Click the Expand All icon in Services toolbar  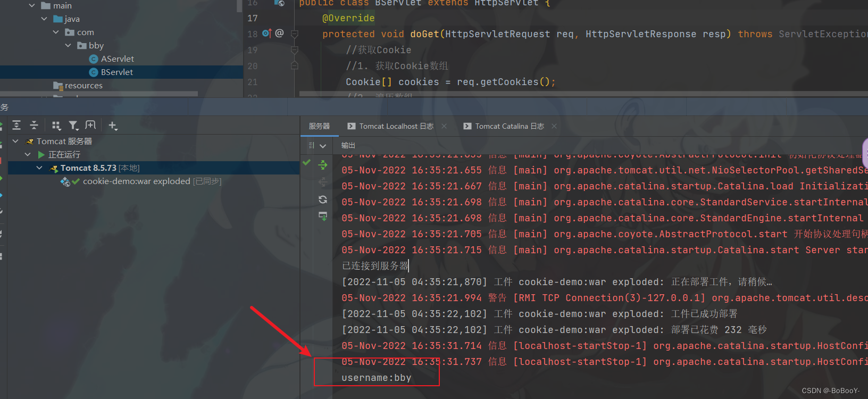(x=16, y=126)
